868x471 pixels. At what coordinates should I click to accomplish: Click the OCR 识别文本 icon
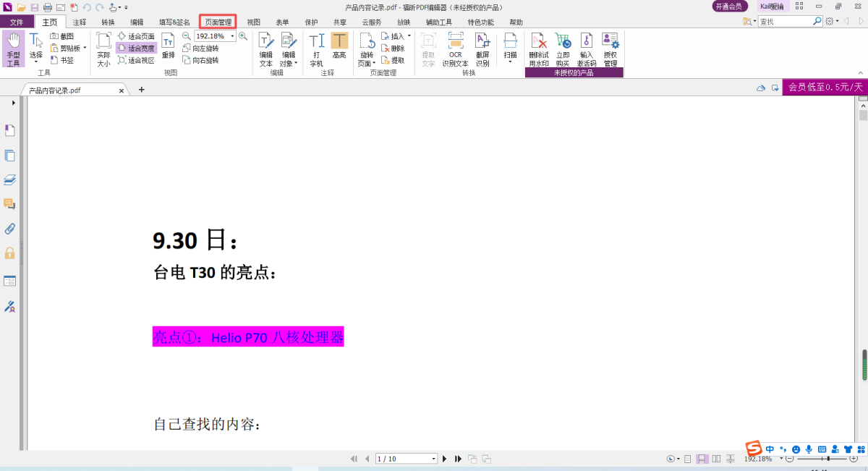click(455, 48)
